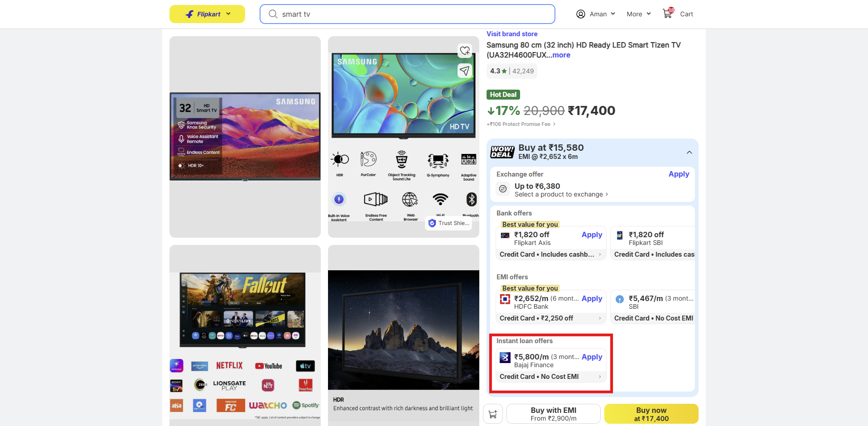The height and width of the screenshot is (426, 868).
Task: Expand HDFC Credit Card ₹2,250 off details
Action: coord(600,318)
